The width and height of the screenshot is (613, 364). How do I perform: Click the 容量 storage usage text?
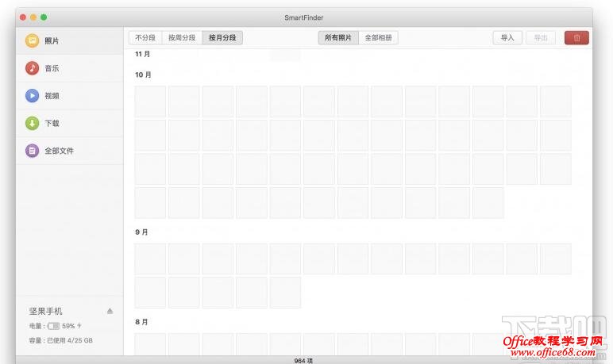tap(60, 340)
